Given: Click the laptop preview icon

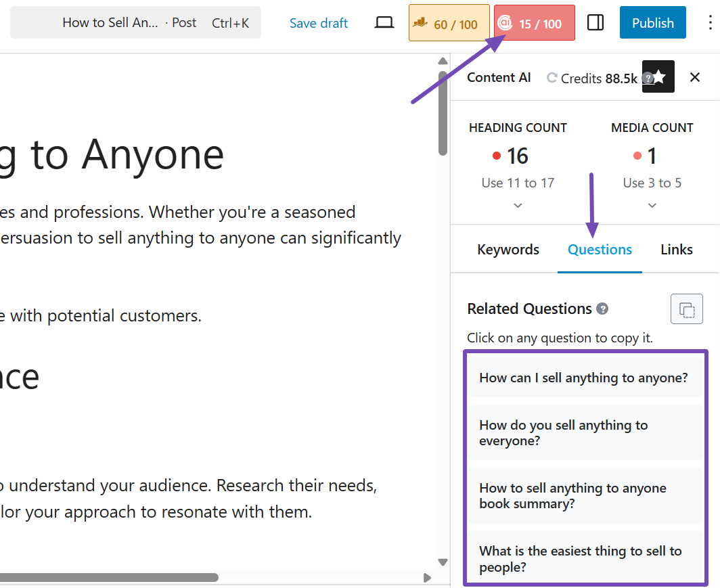Looking at the screenshot, I should (384, 23).
